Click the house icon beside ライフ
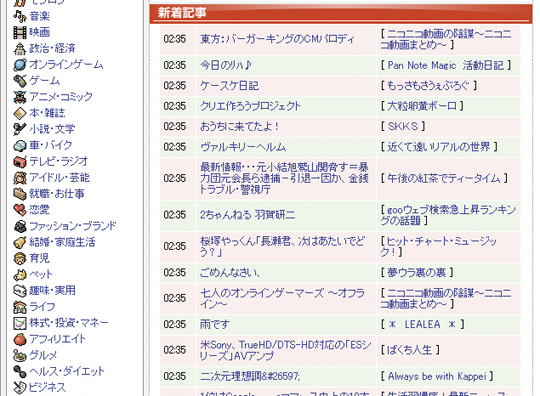Viewport: 540px width, 396px height. 20,307
